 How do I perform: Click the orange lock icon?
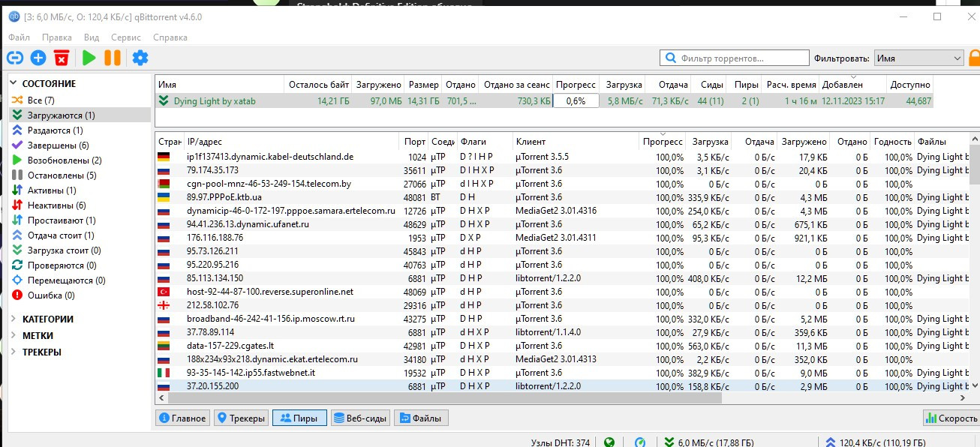974,58
